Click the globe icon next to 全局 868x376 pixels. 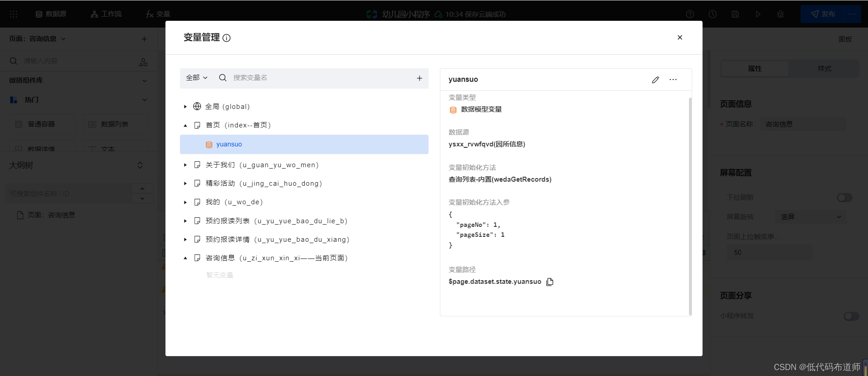point(197,106)
